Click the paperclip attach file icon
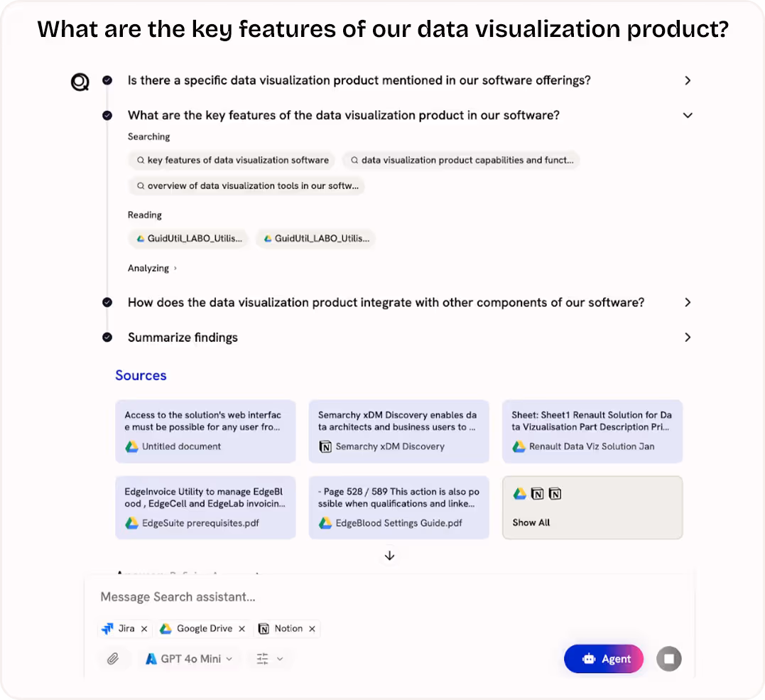765x700 pixels. (113, 659)
